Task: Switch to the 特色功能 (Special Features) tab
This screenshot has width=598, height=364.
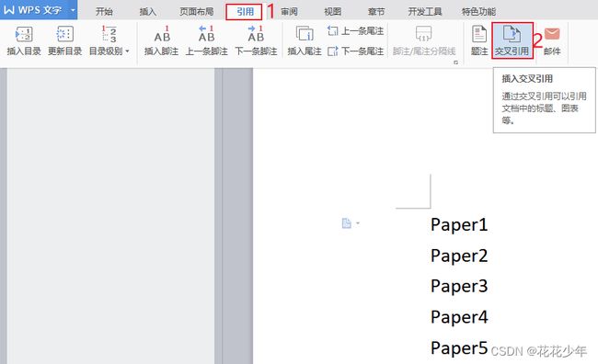Action: [x=478, y=11]
